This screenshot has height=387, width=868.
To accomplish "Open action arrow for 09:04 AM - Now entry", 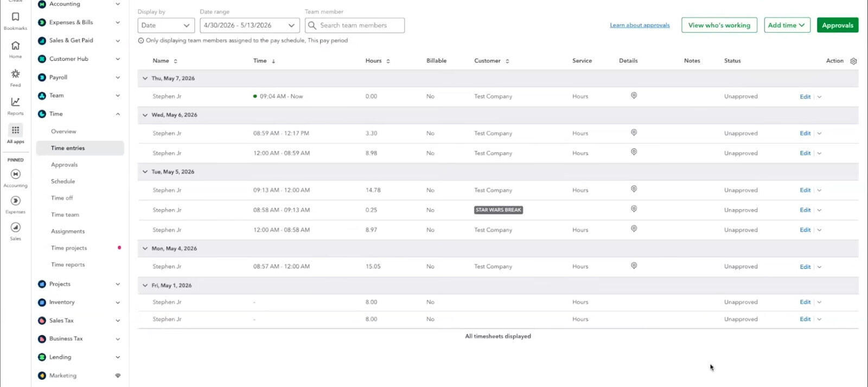I will [x=819, y=97].
